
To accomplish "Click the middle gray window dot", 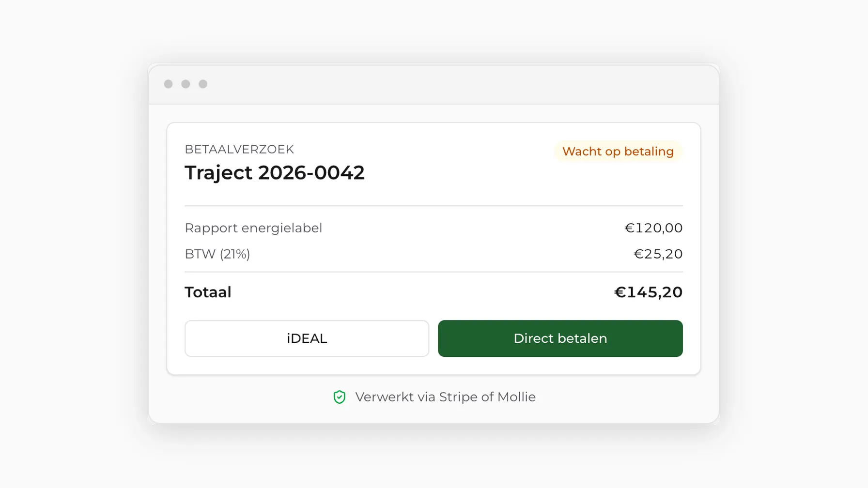I will (186, 84).
